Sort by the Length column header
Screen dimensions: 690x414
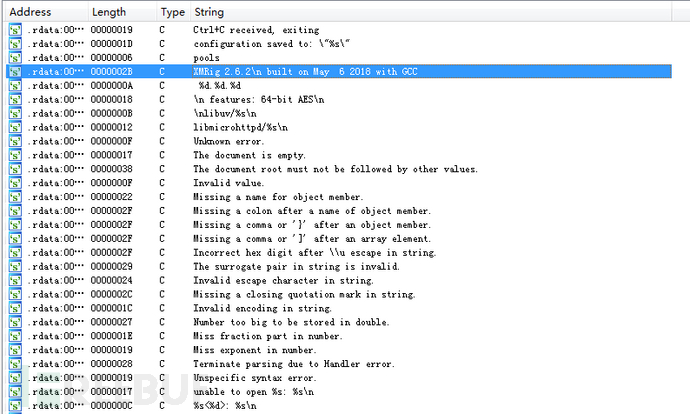click(x=109, y=12)
